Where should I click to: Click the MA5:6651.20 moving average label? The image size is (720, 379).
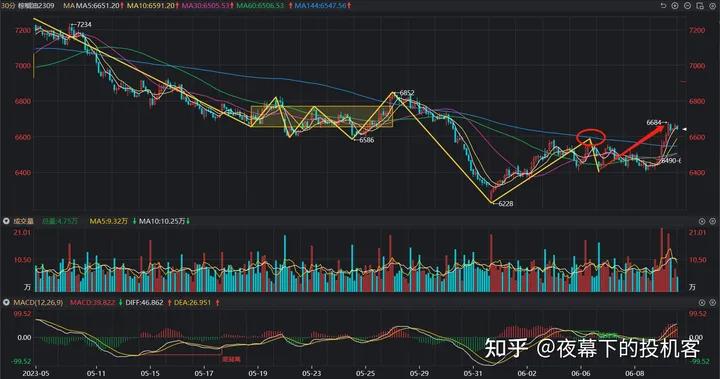[97, 6]
